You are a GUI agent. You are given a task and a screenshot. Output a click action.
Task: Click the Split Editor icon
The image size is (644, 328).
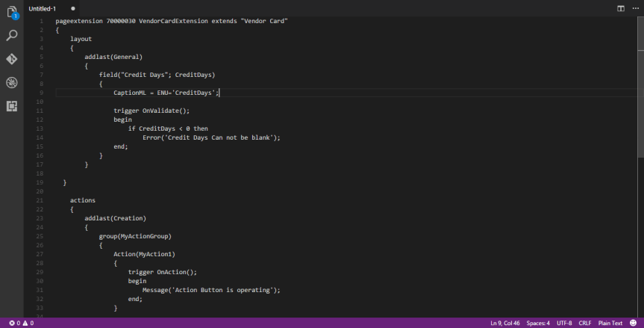pyautogui.click(x=621, y=9)
